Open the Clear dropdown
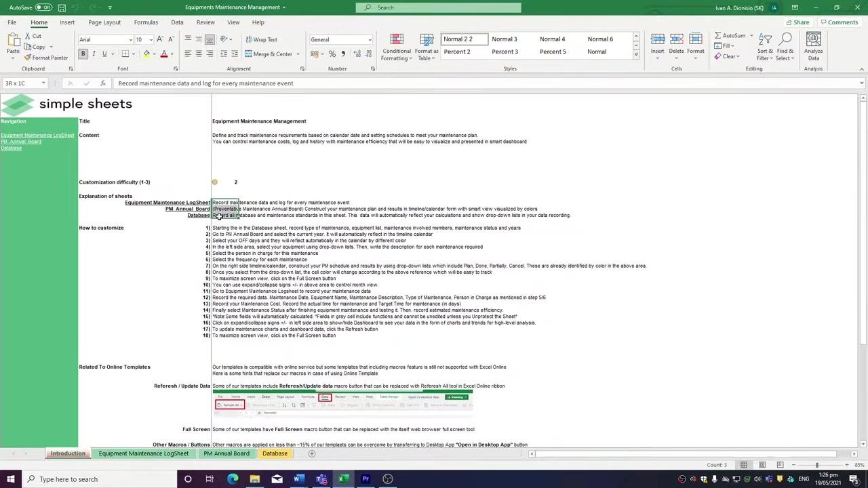Viewport: 868px width, 488px height. point(728,56)
